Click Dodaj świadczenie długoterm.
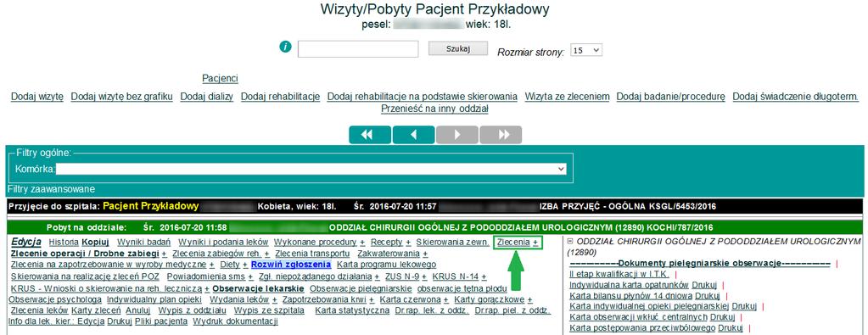The width and height of the screenshot is (868, 335). (x=796, y=97)
